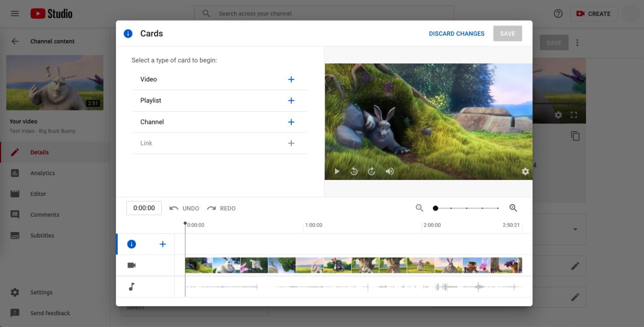644x327 pixels.
Task: Open the three-dot overflow menu near SAVE
Action: [577, 42]
